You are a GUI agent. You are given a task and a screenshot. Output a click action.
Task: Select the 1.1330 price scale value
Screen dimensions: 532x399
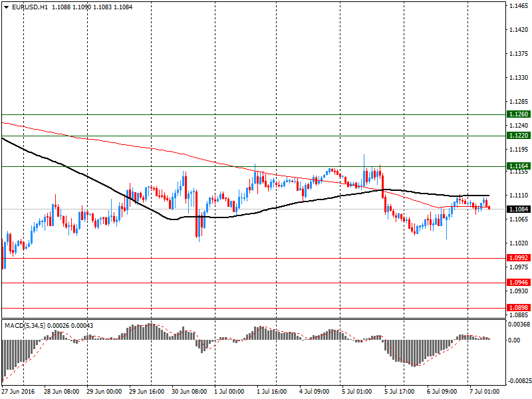(x=519, y=78)
